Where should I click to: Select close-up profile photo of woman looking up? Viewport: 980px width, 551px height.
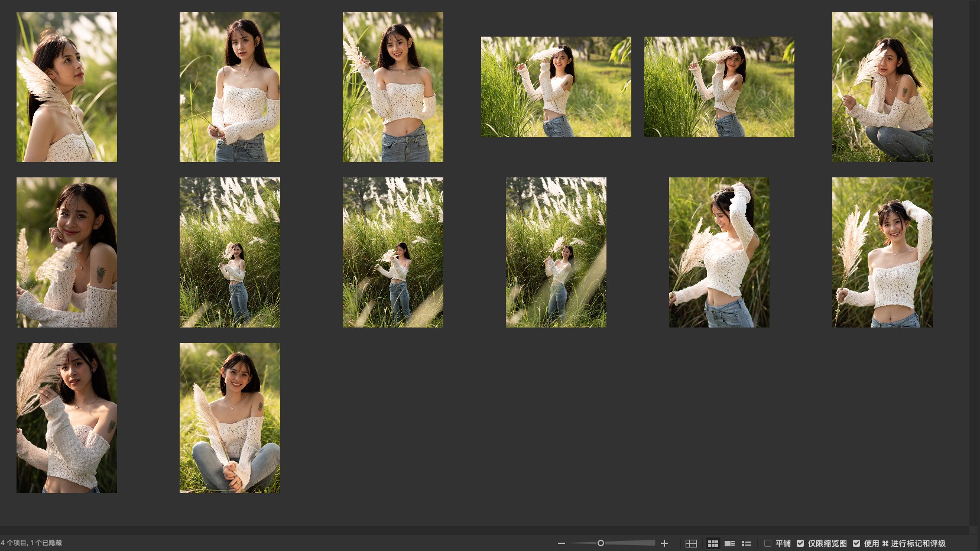[67, 87]
